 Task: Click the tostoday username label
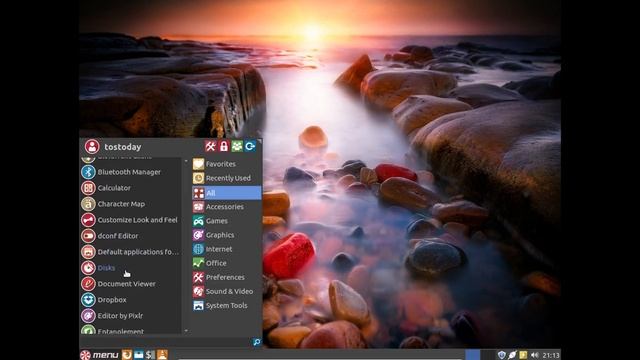pos(122,147)
